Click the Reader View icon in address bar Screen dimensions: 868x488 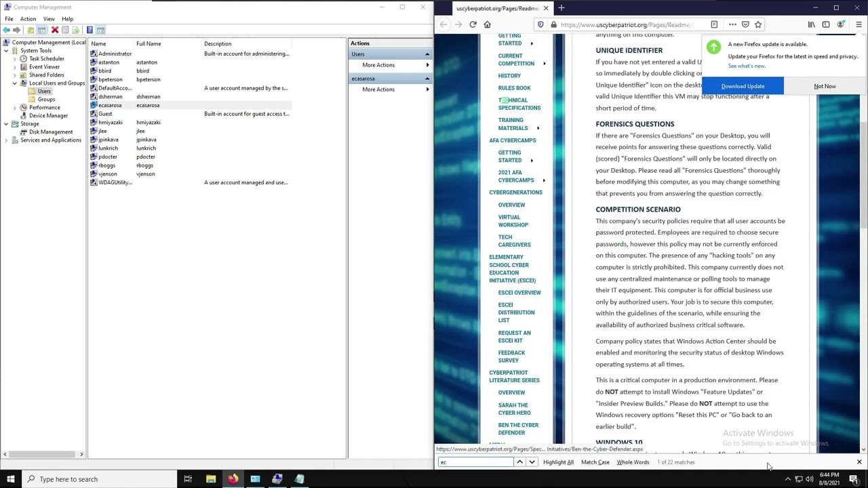click(x=714, y=24)
